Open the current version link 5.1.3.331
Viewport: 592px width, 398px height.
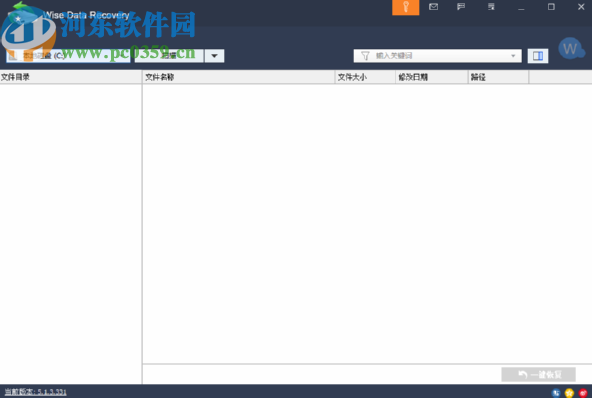coord(35,392)
